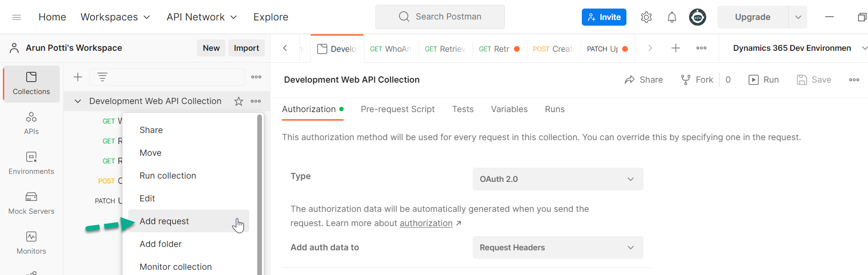This screenshot has width=868, height=275.
Task: Expand the OAuth 2.0 Type dropdown
Action: point(558,179)
